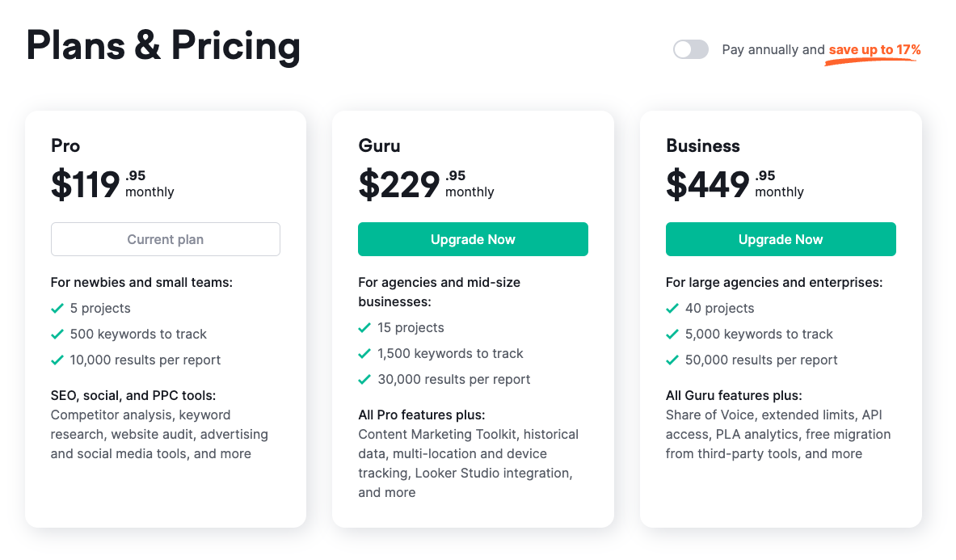This screenshot has height=560, width=956.
Task: Click the Guru plan title
Action: tap(380, 146)
